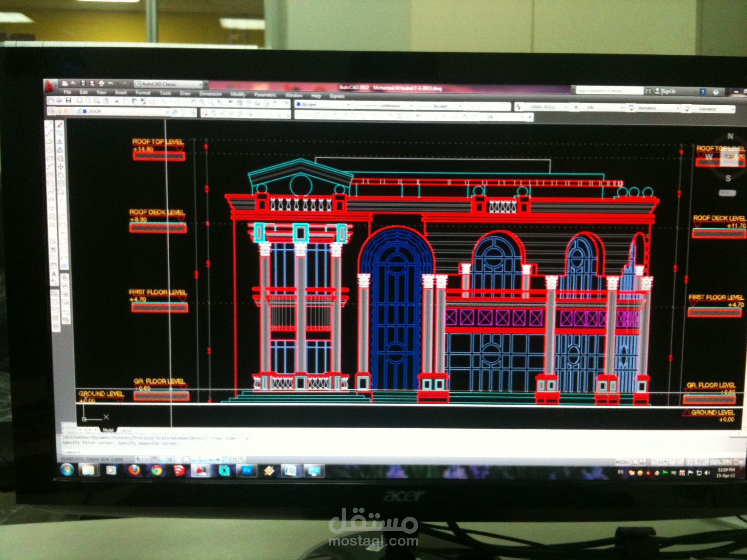Screen dimensions: 747x560
Task: Select the Pan hand tool icon
Action: pyautogui.click(x=194, y=102)
